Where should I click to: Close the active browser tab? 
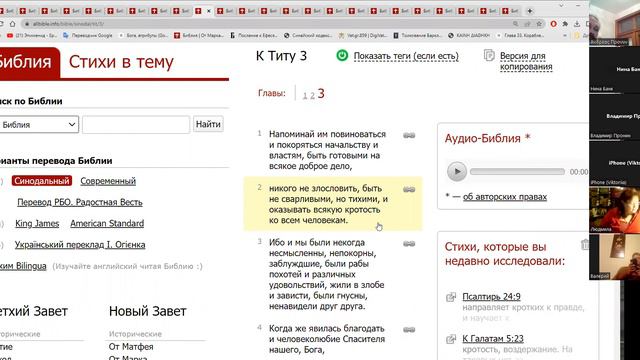pos(209,11)
